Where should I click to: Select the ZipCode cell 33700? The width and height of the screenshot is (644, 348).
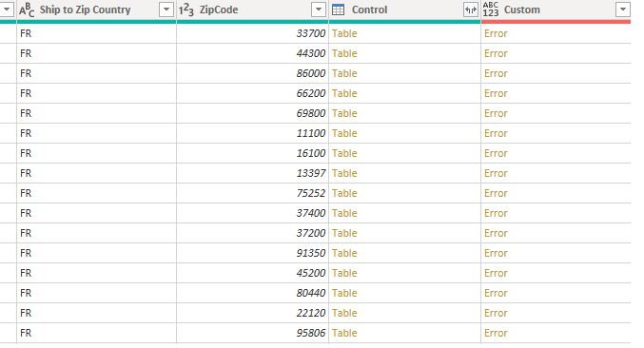(253, 33)
